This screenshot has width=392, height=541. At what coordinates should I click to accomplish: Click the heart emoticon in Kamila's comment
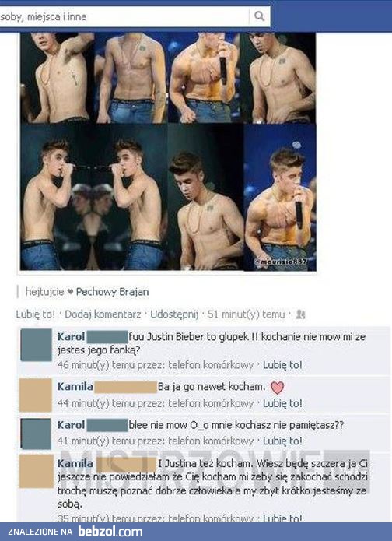tap(277, 388)
